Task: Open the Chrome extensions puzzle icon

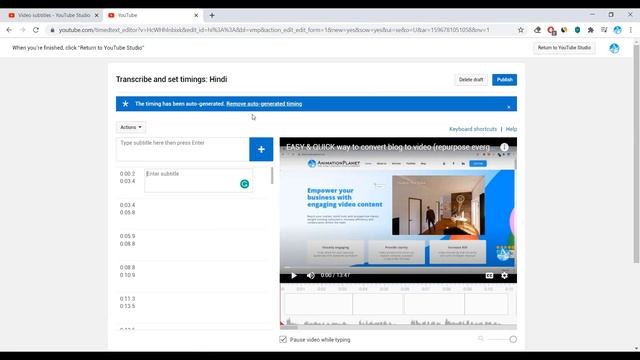Action: coord(591,30)
